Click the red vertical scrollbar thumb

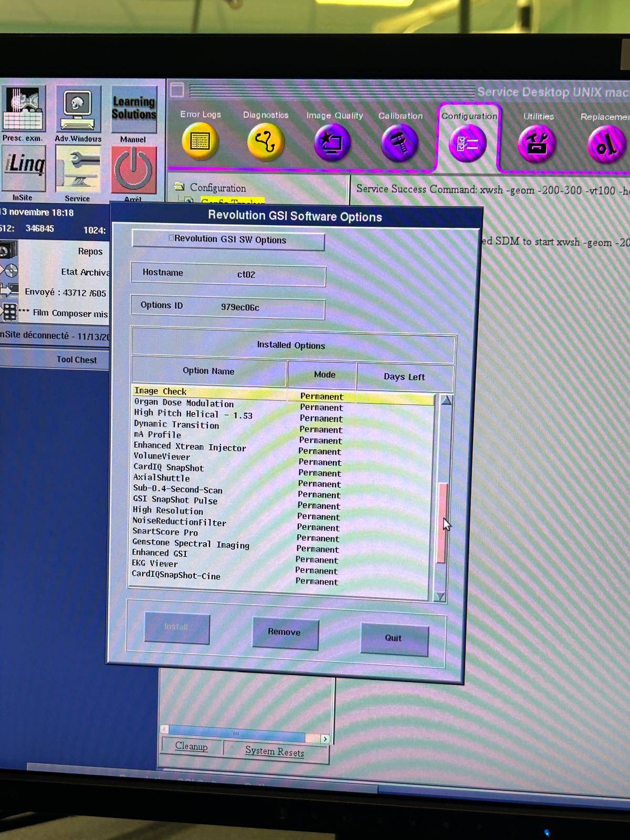click(x=442, y=522)
